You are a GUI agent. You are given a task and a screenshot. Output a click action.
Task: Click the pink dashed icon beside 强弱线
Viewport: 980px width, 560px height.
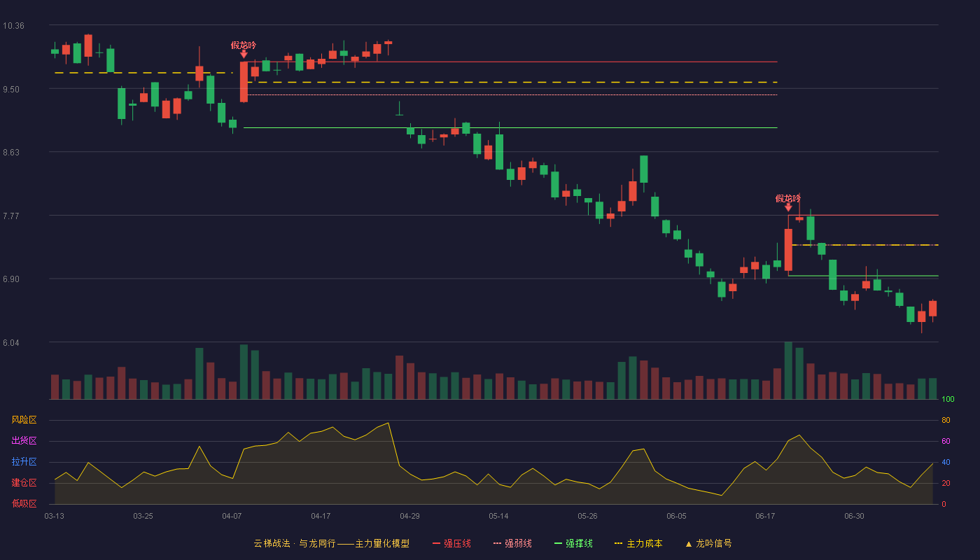click(497, 543)
